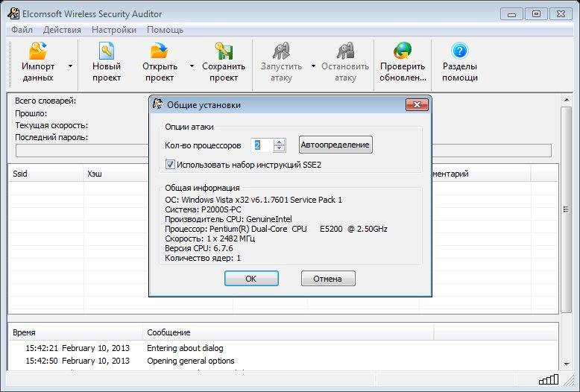The height and width of the screenshot is (392, 580).
Task: Click the signal bars status bar icon
Action: (549, 379)
